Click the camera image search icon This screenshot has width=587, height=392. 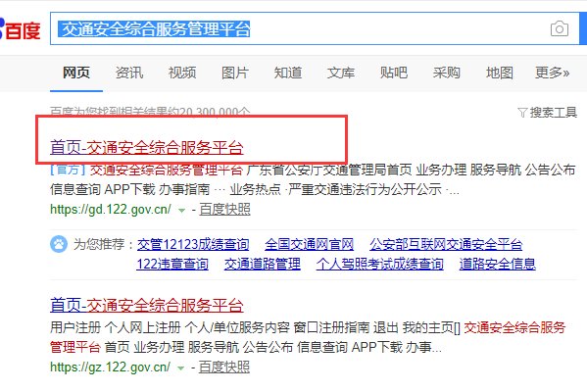pos(560,28)
